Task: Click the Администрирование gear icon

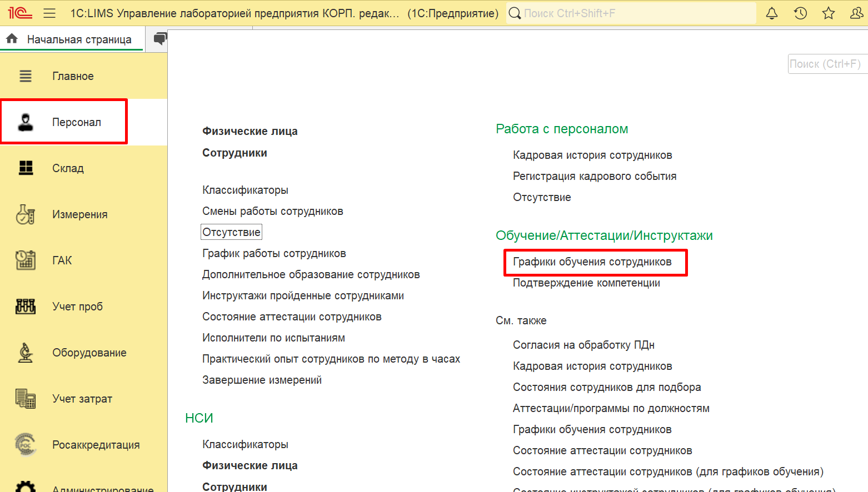Action: (x=26, y=486)
